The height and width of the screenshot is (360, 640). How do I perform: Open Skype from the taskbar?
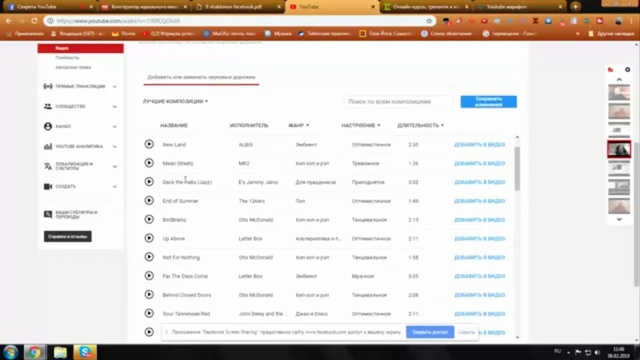(x=85, y=352)
